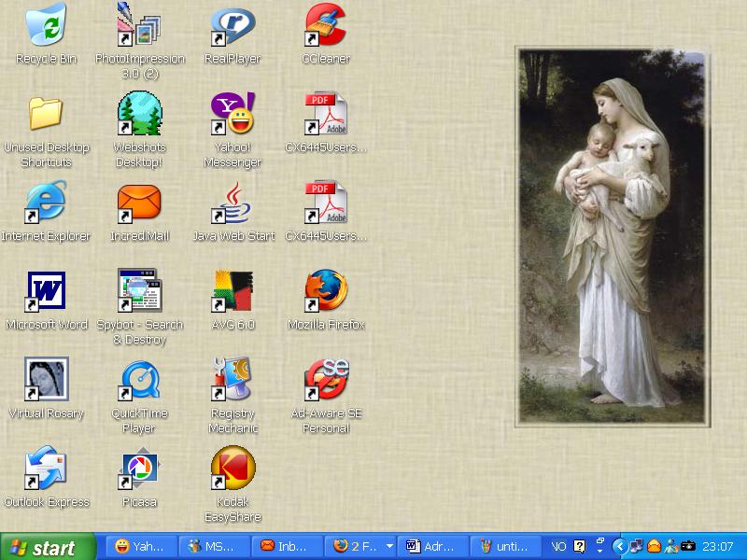This screenshot has width=747, height=560.
Task: Click the 23:07 system clock
Action: [717, 546]
